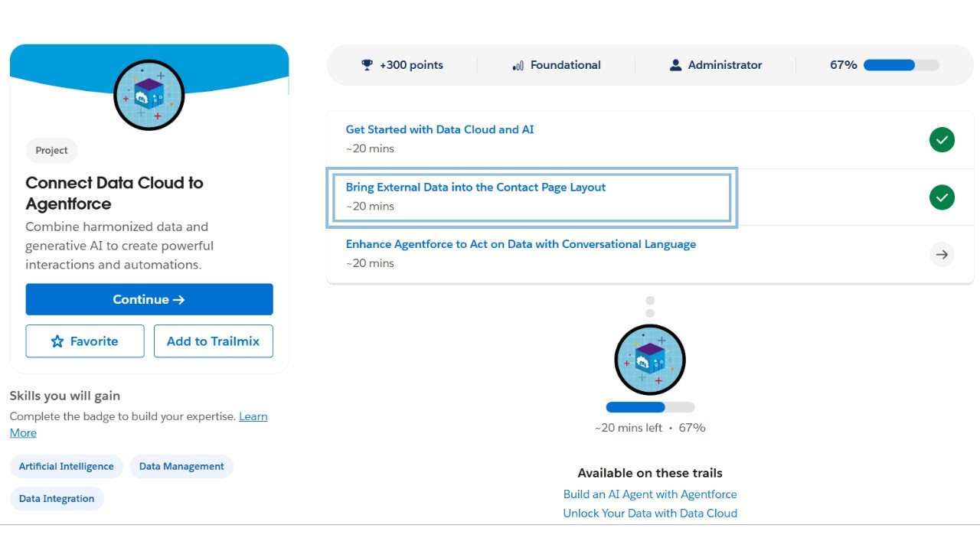Click green checkmark for Get Started unit
This screenshot has height=551, width=980.
pyautogui.click(x=942, y=140)
